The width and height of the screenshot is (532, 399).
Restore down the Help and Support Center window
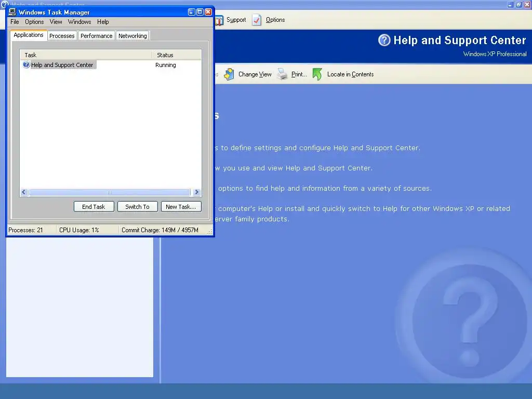coord(519,4)
